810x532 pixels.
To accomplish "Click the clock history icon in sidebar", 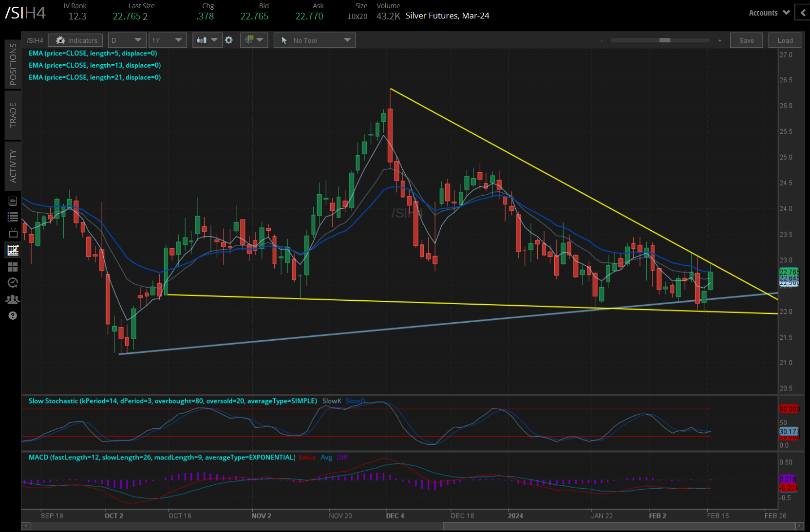I will click(x=13, y=283).
